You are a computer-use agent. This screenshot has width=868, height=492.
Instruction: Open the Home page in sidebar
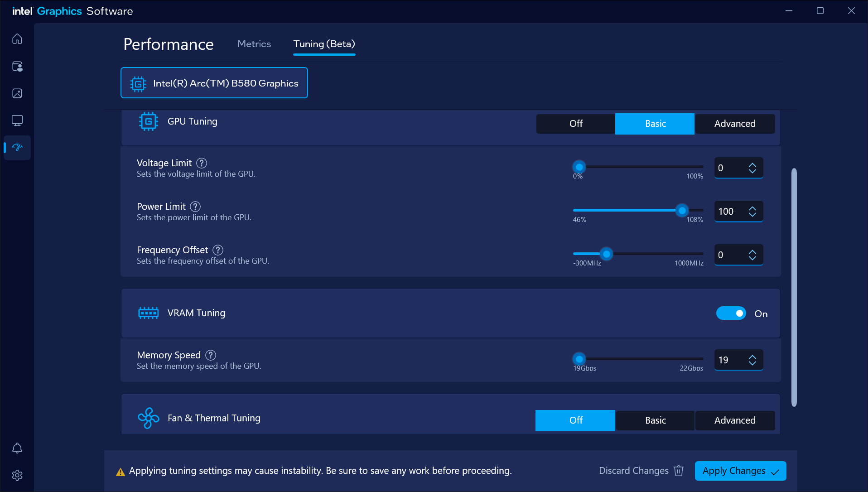pyautogui.click(x=17, y=39)
